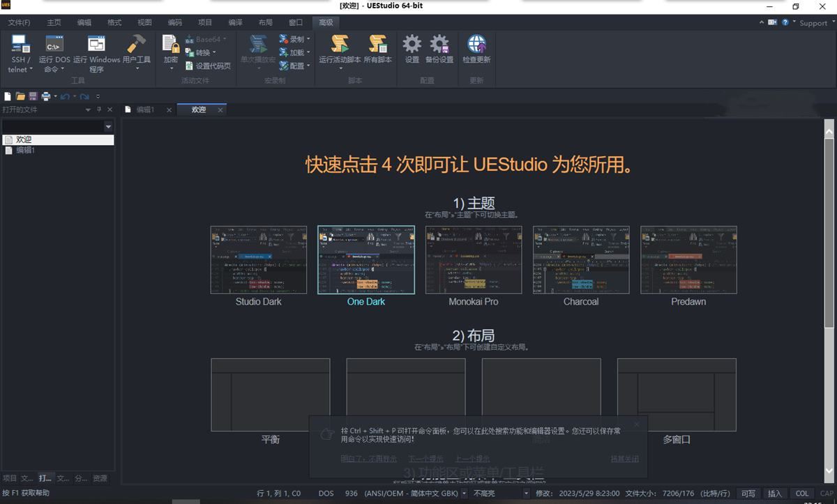Screen dimensions: 837x504
Task: Toggle insert mode (插入) in status bar
Action: click(775, 494)
